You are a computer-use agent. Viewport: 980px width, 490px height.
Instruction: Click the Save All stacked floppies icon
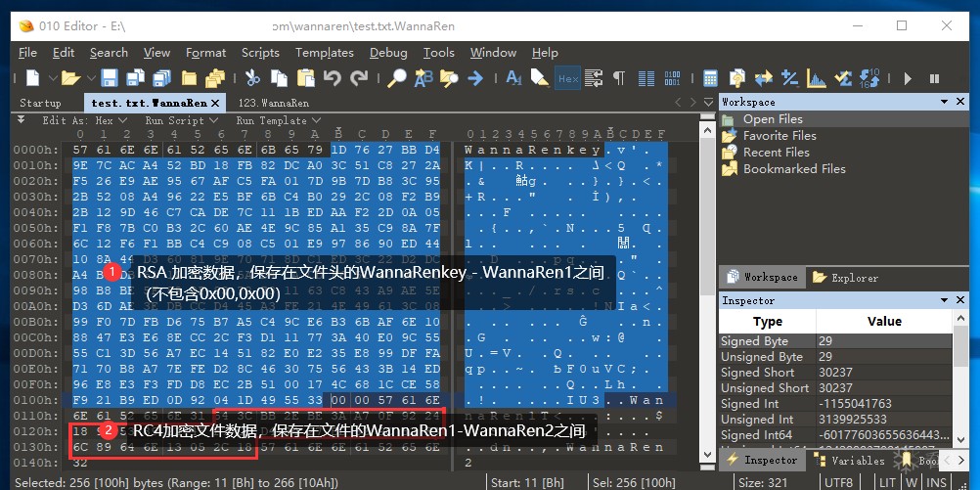[x=162, y=78]
